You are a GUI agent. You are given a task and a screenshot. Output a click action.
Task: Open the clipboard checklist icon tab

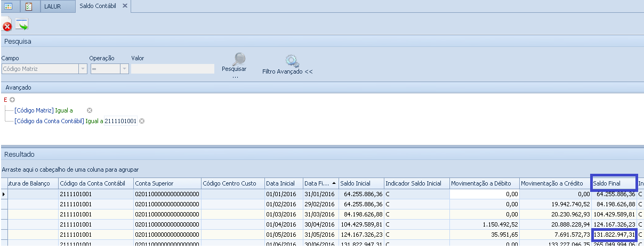(29, 6)
